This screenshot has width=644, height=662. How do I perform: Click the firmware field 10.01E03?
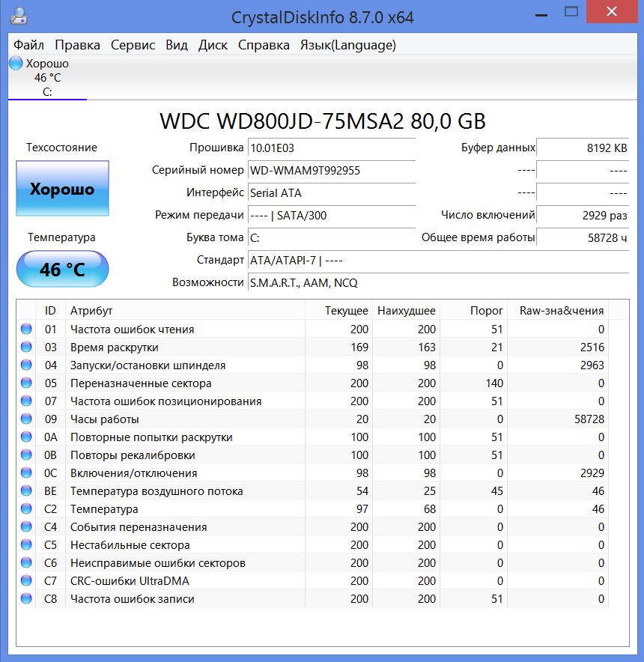[332, 148]
